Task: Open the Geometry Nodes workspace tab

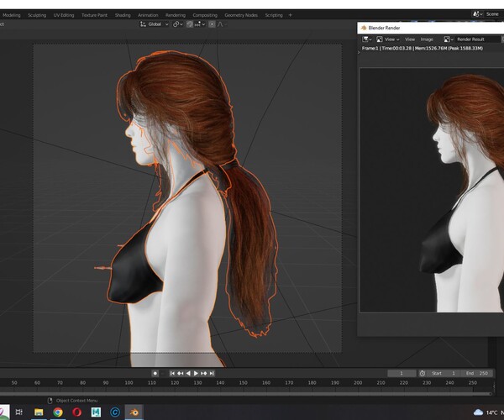Action: pyautogui.click(x=241, y=15)
